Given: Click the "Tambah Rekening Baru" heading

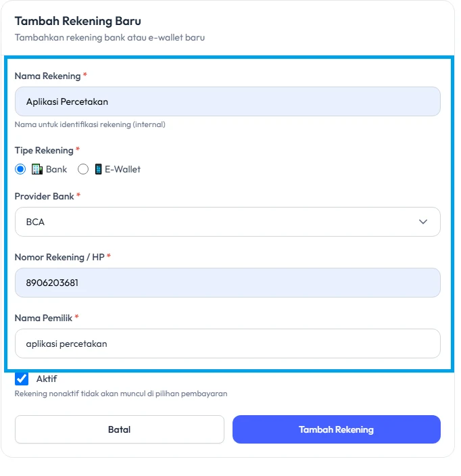Looking at the screenshot, I should 78,21.
